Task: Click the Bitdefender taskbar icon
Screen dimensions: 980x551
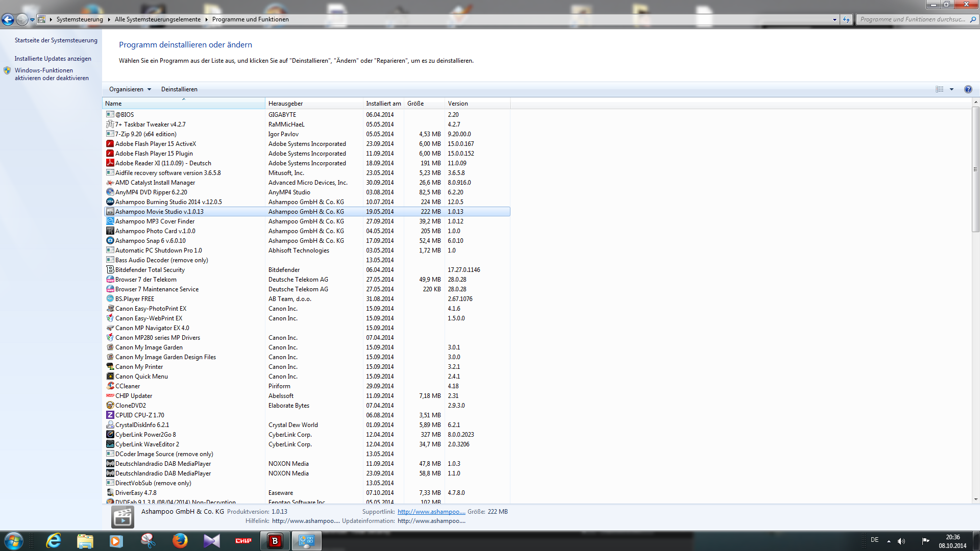Action: 275,541
